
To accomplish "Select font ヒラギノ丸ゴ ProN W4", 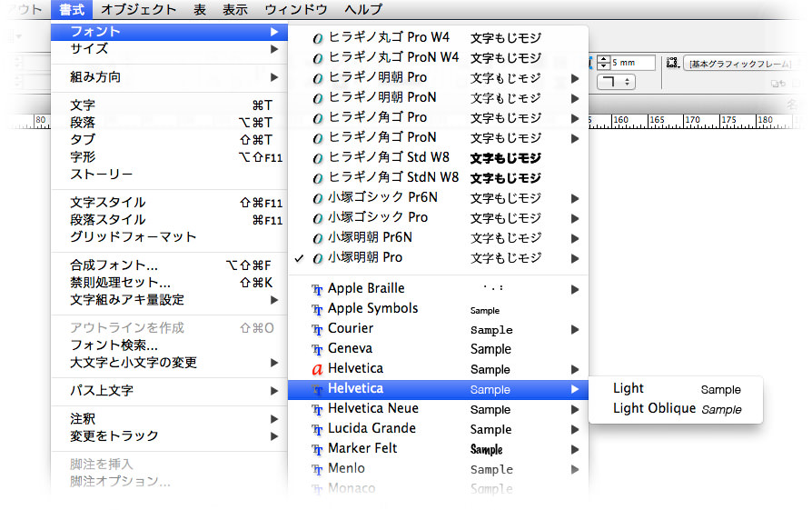I will click(x=438, y=57).
